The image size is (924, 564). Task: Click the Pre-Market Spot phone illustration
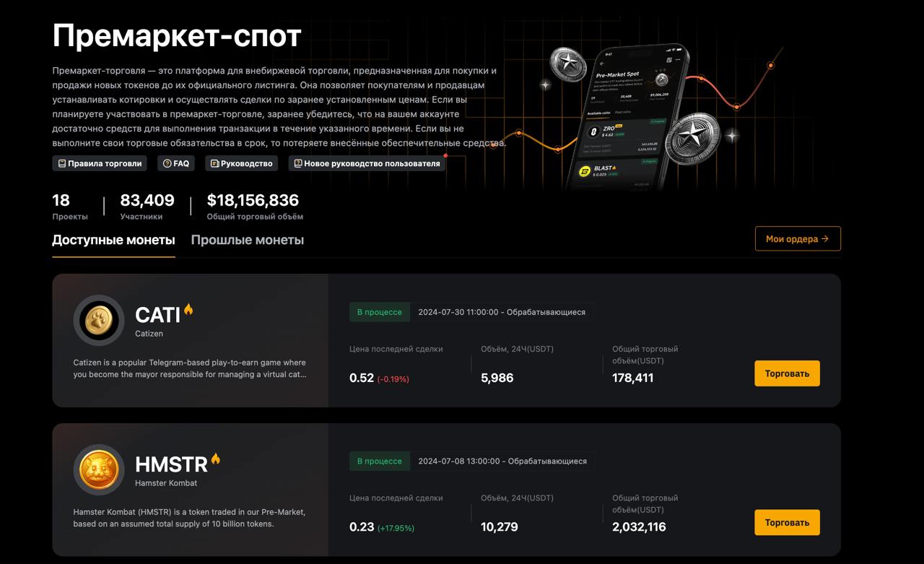[628, 116]
